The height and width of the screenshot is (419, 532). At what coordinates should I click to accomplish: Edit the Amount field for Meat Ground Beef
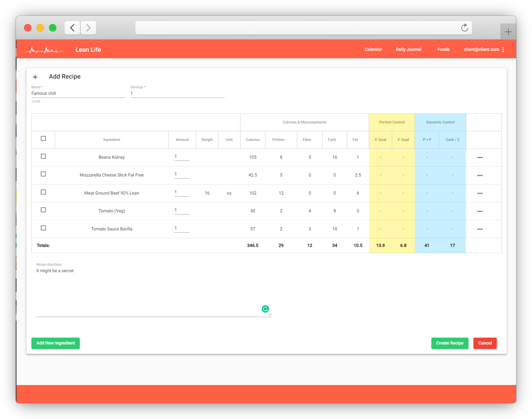pos(182,193)
